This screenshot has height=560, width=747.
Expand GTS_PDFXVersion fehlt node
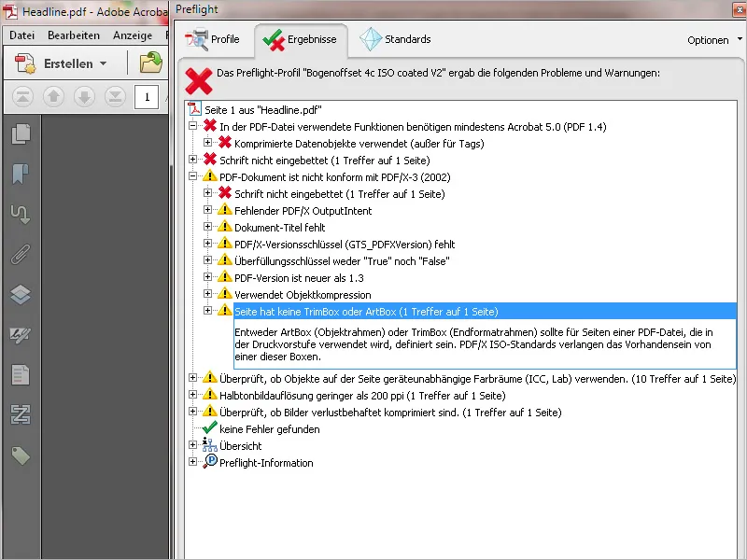[207, 244]
